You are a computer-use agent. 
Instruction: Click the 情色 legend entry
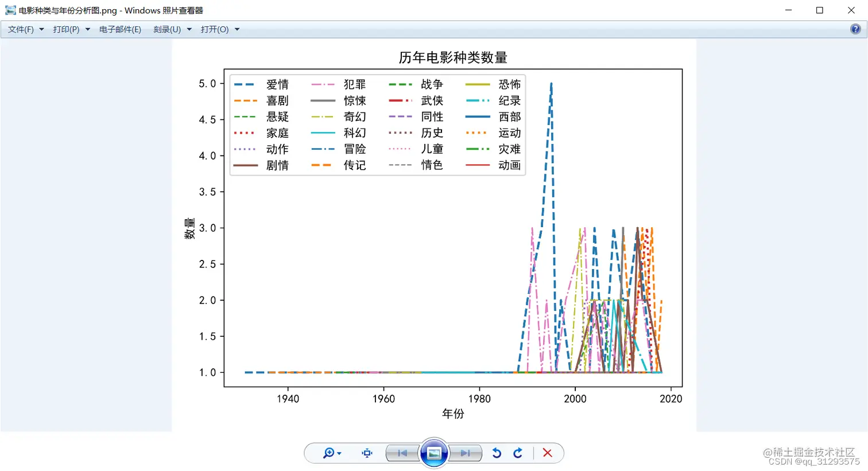pyautogui.click(x=416, y=165)
